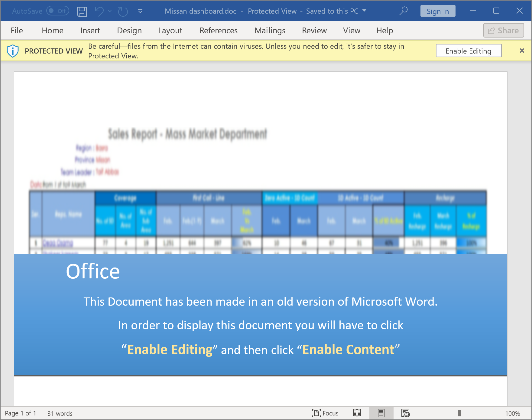The width and height of the screenshot is (532, 420).
Task: Expand the Saved to this PC dropdown
Action: (364, 11)
